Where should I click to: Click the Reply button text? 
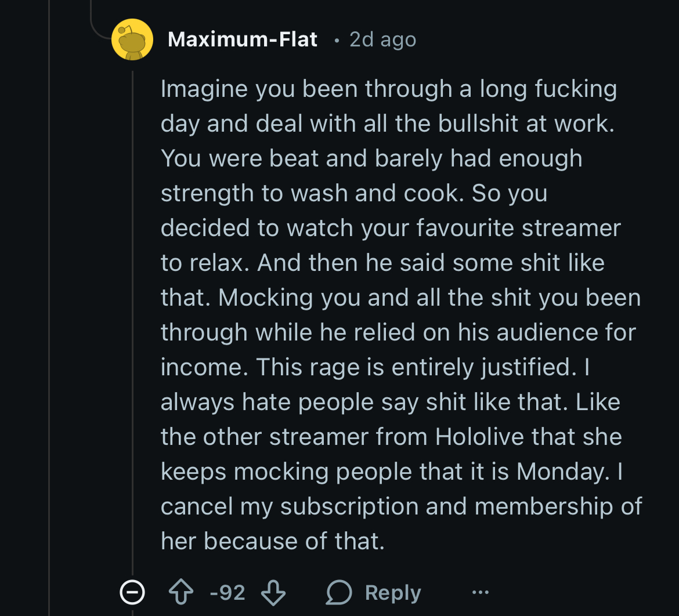point(393,593)
